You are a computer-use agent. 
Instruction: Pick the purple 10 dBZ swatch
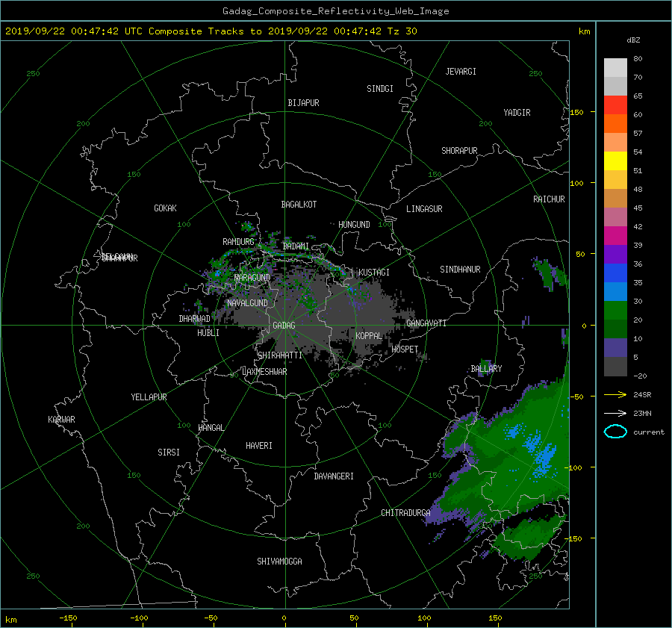tap(615, 348)
